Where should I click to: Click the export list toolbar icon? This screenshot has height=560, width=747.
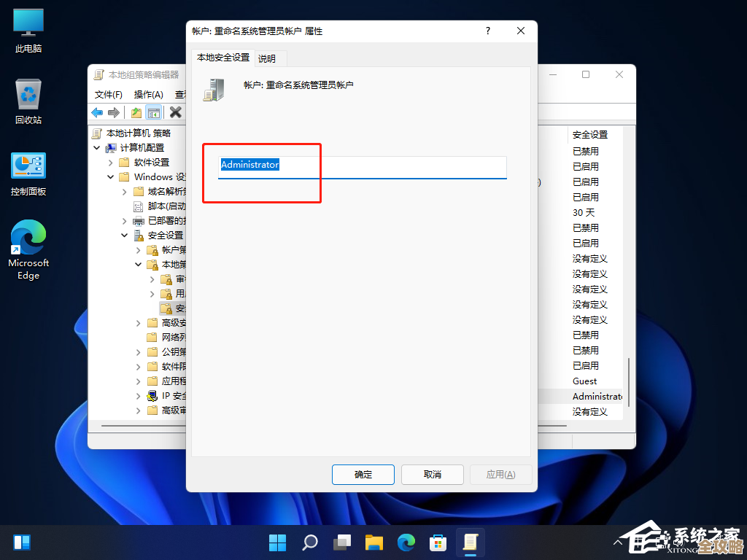(136, 112)
